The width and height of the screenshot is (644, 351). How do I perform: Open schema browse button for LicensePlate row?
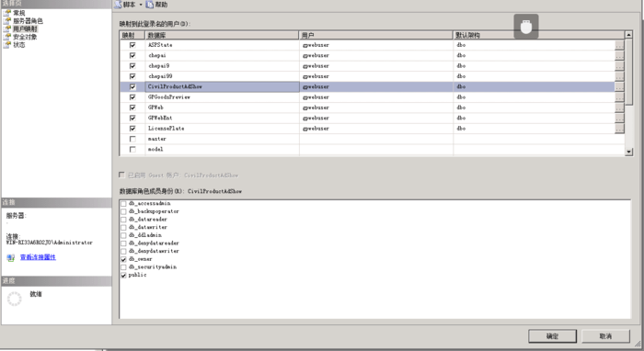619,129
